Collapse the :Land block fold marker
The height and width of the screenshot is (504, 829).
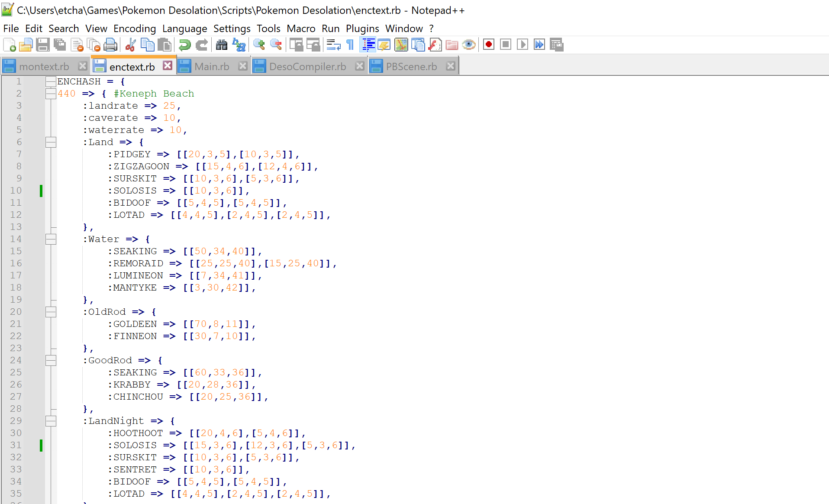pyautogui.click(x=51, y=142)
